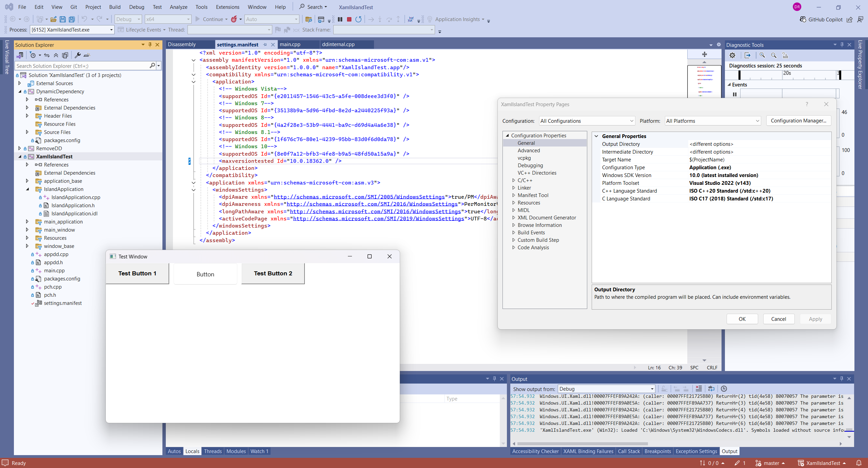
Task: Switch views icon in Solution Explorer toolbar
Action: click(20, 55)
